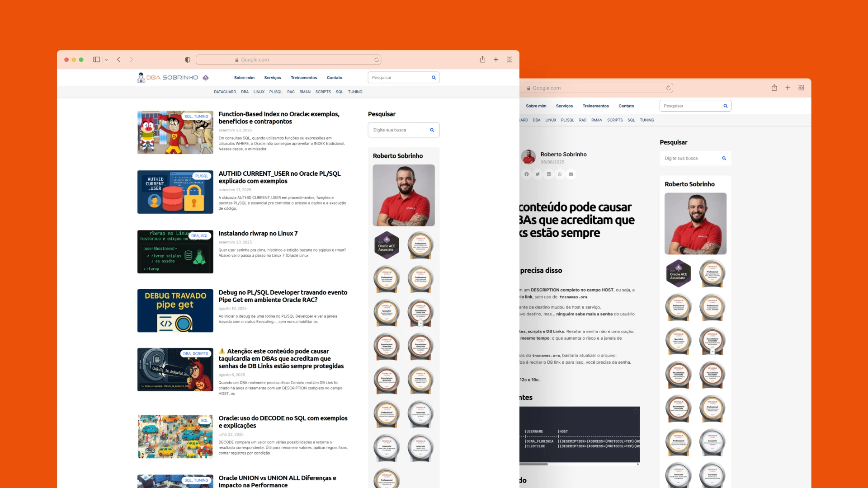Open 'Instalando rlwrap no Linux 7' article link
868x488 pixels.
[258, 233]
